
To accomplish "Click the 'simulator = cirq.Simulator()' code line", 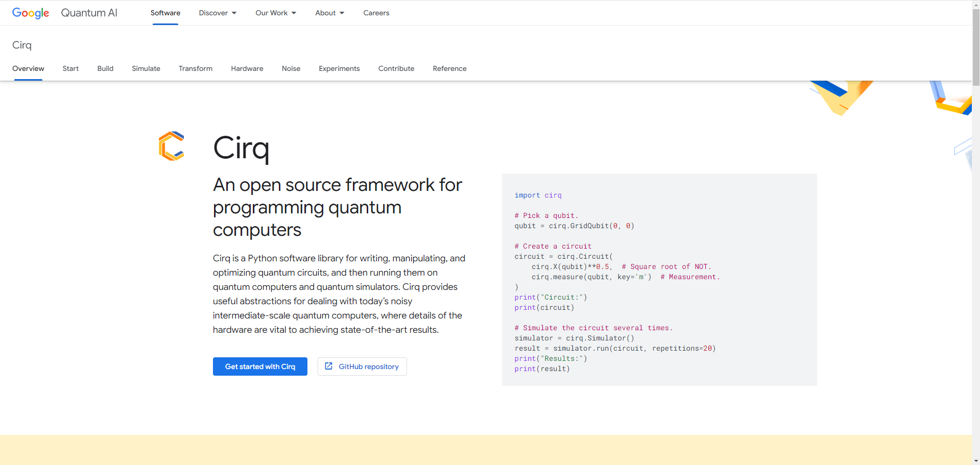I will 575,338.
